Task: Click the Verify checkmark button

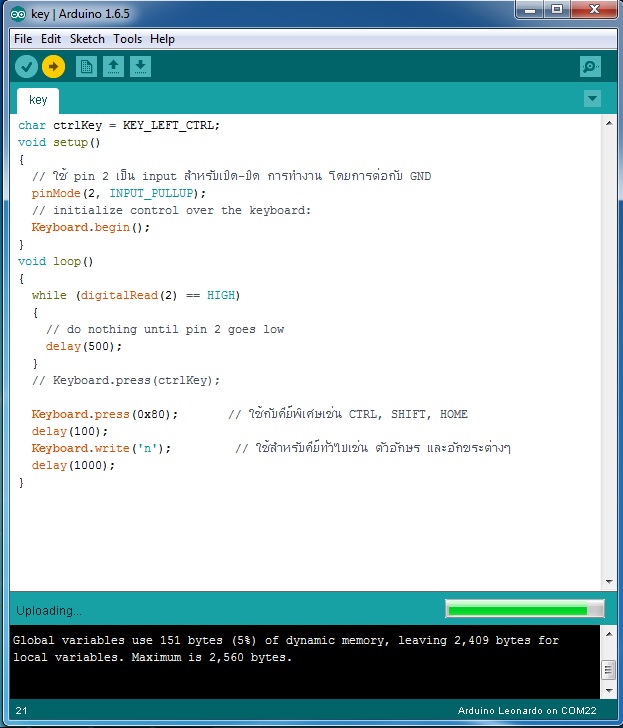Action: click(26, 67)
